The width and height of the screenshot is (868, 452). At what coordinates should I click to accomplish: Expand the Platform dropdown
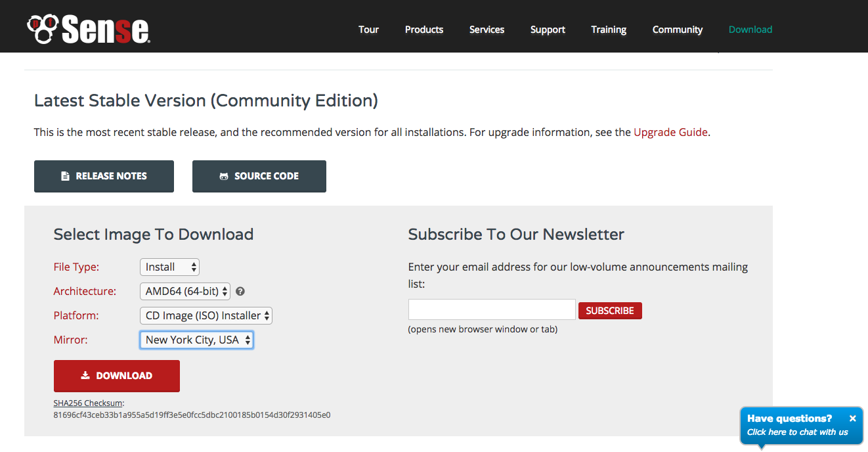(206, 315)
